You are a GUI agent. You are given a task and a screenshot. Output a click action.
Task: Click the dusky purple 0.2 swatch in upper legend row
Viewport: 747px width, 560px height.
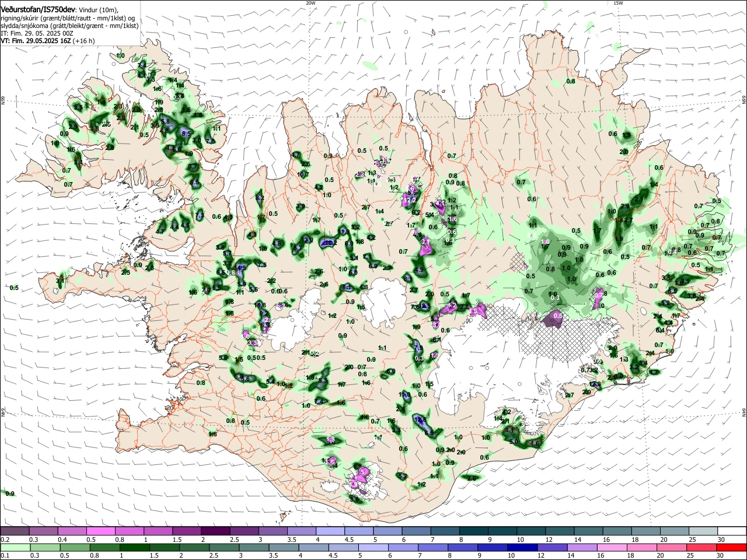(15, 531)
